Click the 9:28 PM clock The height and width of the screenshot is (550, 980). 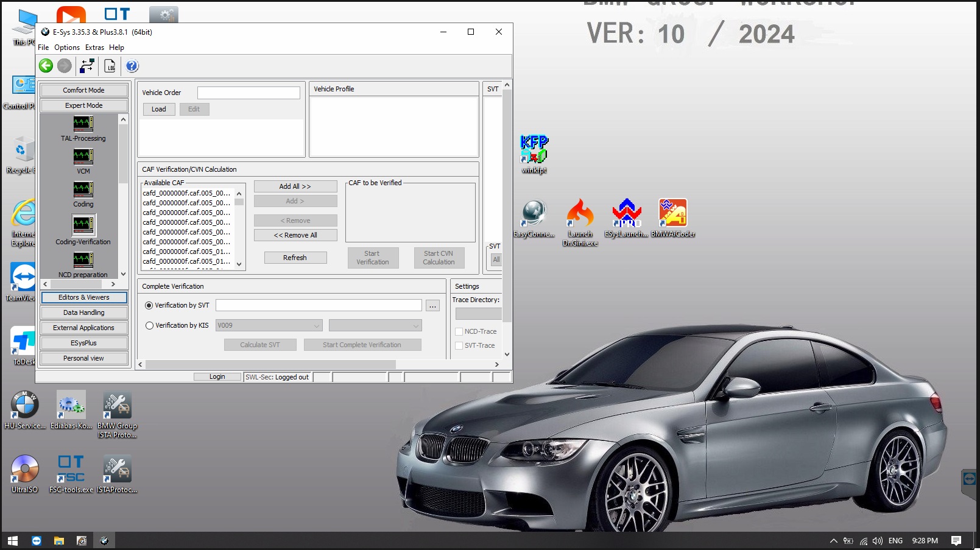click(925, 541)
